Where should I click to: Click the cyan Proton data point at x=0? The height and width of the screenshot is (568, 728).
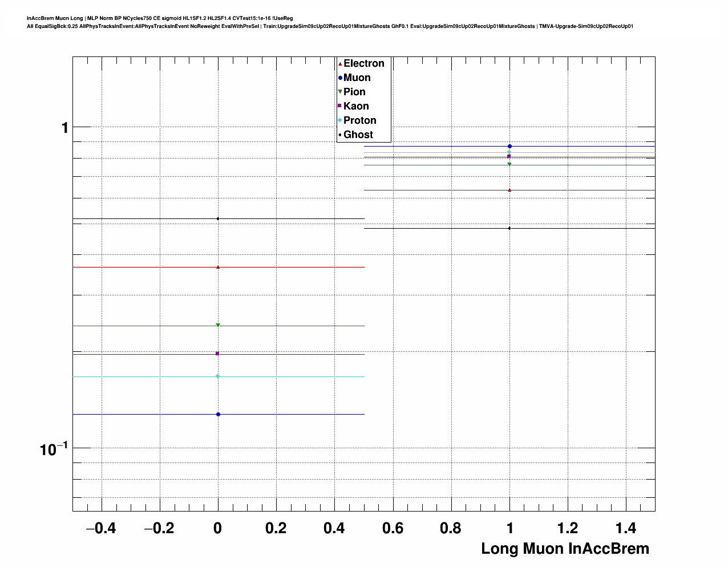click(218, 376)
